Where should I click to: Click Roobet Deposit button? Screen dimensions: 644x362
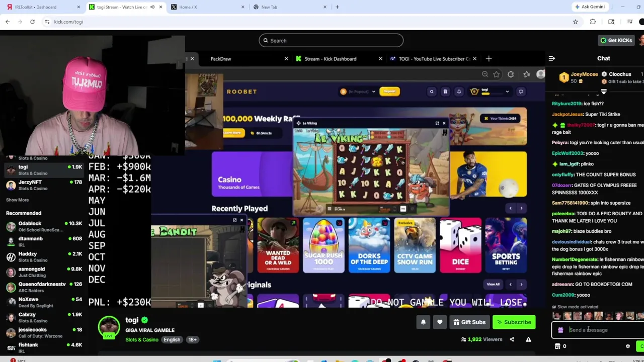(389, 92)
